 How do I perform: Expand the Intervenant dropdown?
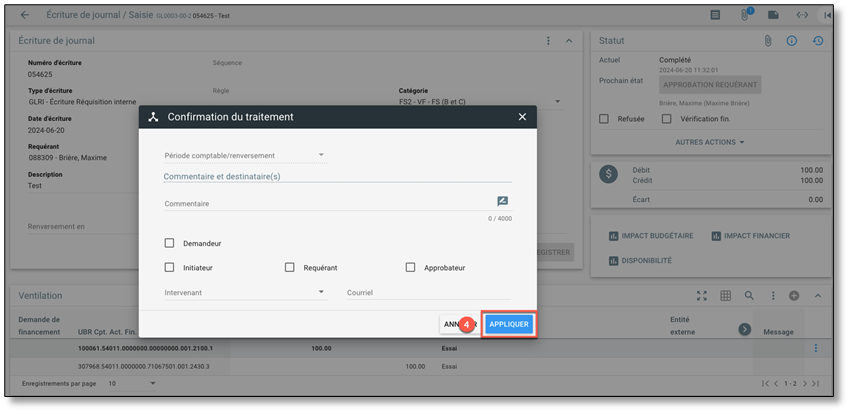[245, 293]
